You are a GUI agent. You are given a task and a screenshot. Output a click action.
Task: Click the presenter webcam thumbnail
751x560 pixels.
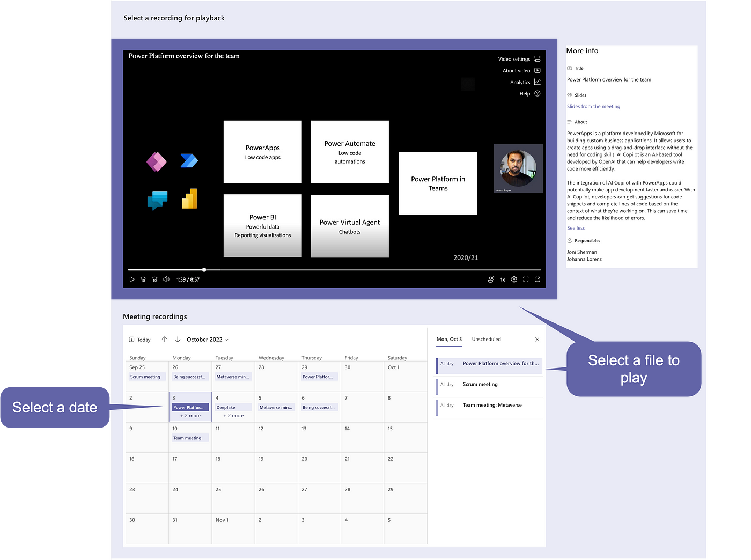518,168
